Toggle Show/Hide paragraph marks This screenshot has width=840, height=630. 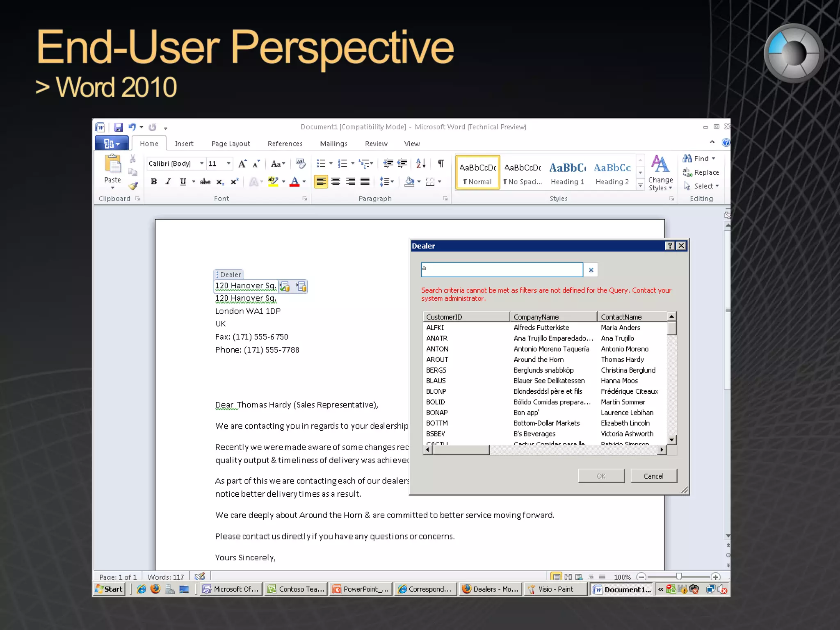[441, 164]
